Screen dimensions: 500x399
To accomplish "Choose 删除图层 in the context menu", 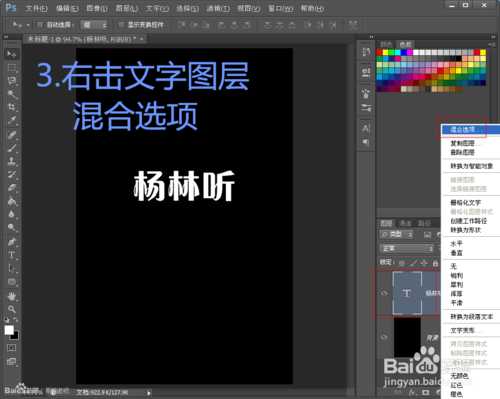I will pyautogui.click(x=470, y=152).
